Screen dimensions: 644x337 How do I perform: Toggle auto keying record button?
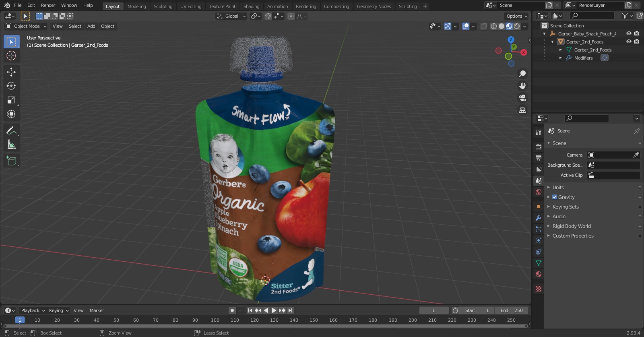(232, 310)
